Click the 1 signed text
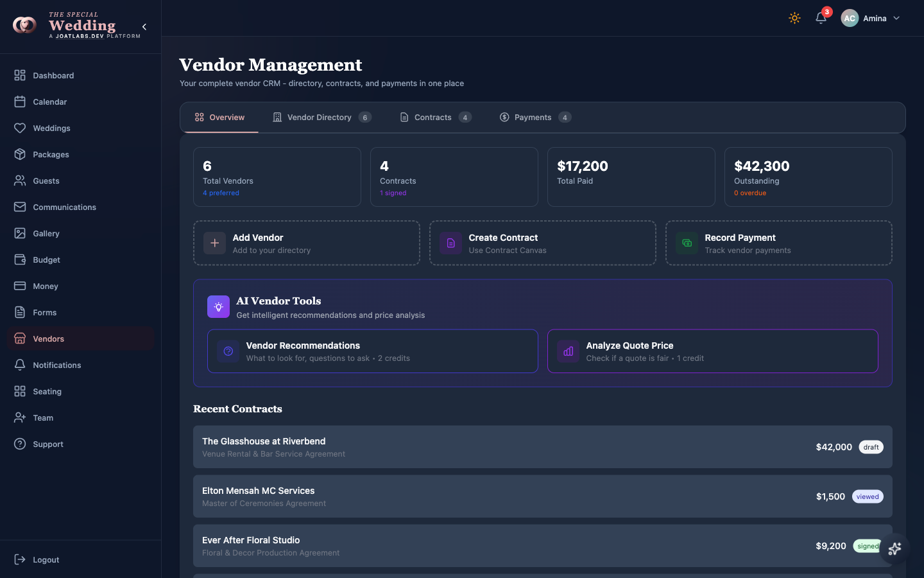This screenshot has height=578, width=924. (393, 193)
